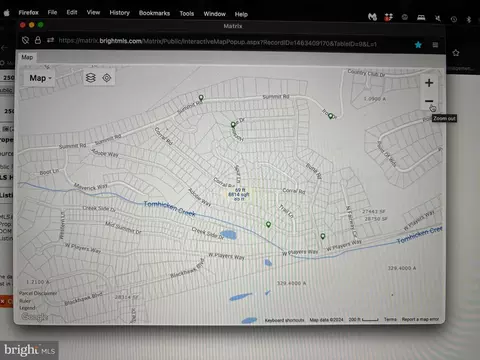This screenshot has height=360, width=480.
Task: Open the Bookmarks menu
Action: [154, 13]
